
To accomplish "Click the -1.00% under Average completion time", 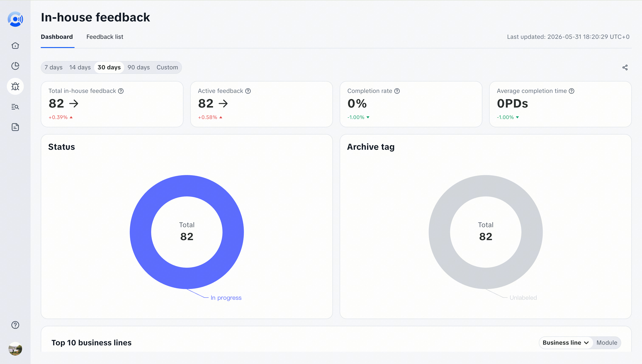I will coord(508,117).
